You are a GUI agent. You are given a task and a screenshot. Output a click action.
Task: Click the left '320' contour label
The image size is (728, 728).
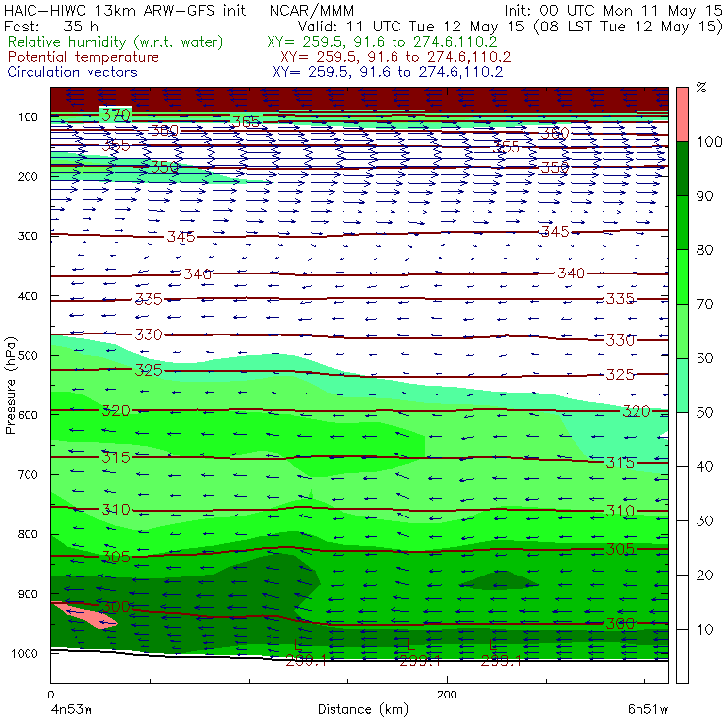coord(116,411)
